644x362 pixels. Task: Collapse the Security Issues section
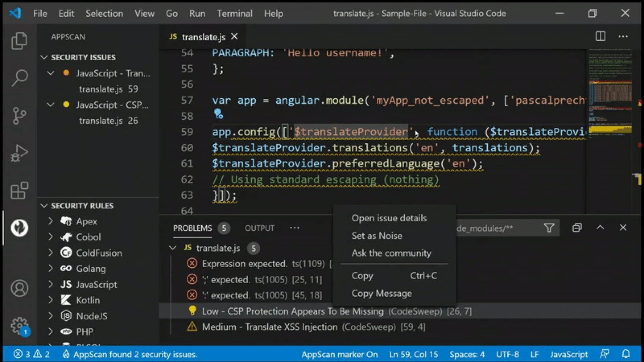coord(44,57)
